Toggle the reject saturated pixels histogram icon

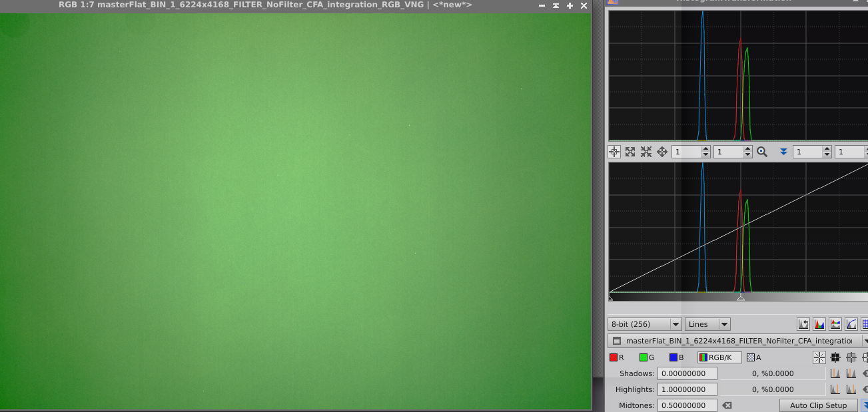point(803,324)
